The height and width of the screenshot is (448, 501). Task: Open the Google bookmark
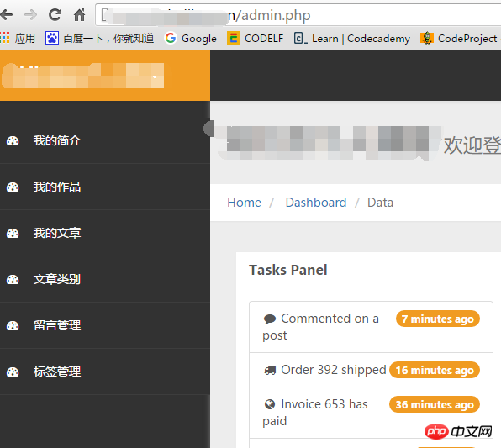point(191,39)
